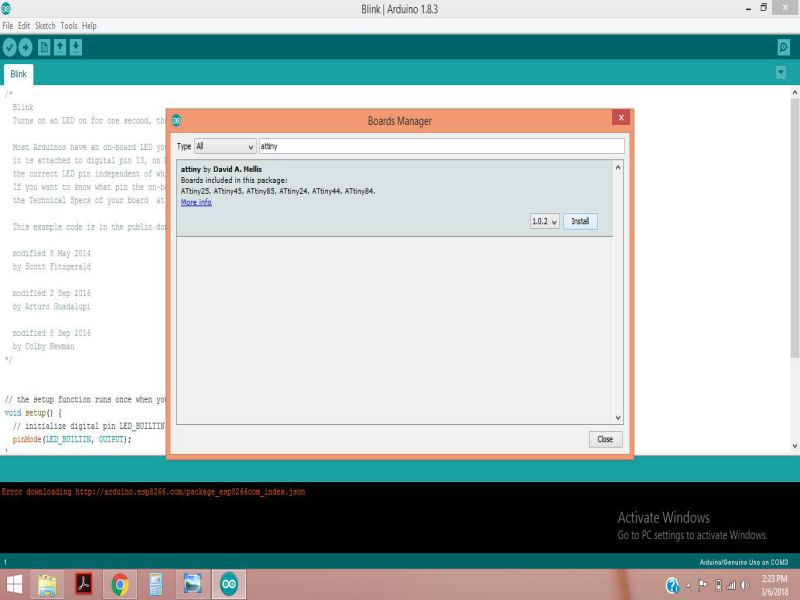Click the Action Center flag icon

point(703,585)
